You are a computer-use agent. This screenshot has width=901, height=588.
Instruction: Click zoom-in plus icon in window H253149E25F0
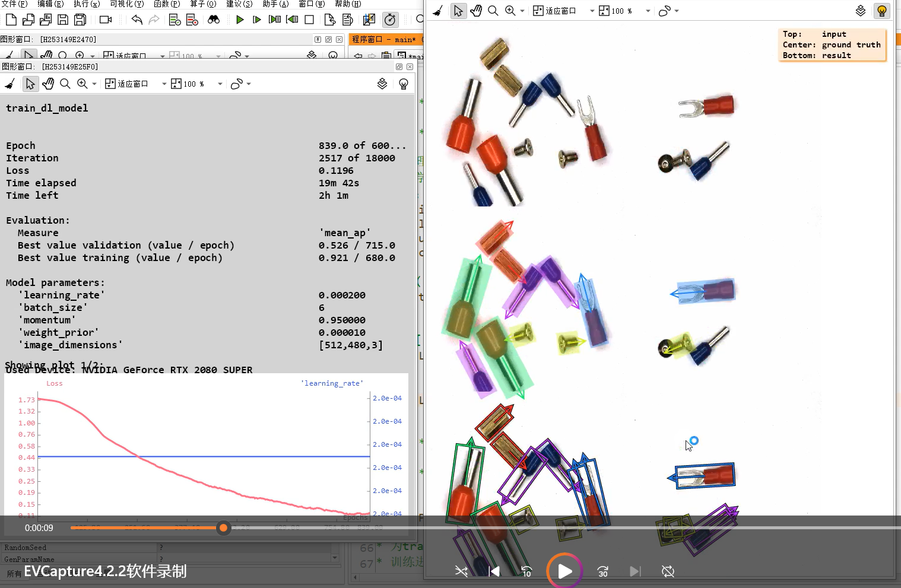[83, 84]
